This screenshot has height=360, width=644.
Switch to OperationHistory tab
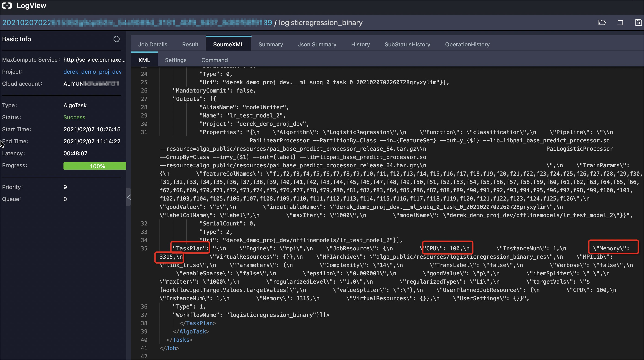click(x=467, y=44)
